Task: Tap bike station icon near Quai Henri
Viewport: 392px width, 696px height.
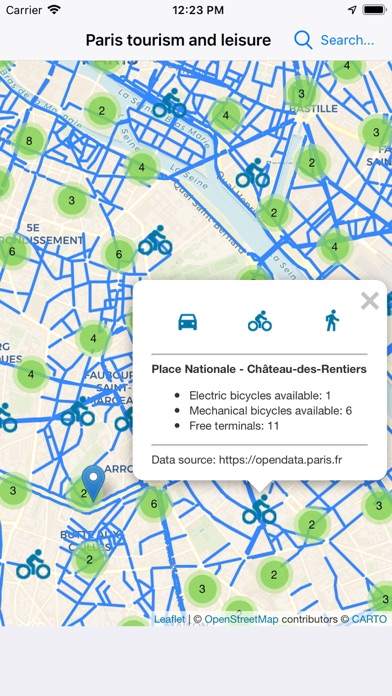Action: pyautogui.click(x=253, y=173)
